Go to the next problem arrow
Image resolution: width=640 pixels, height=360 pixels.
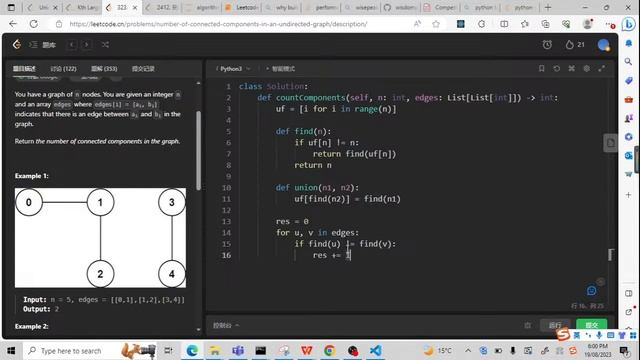(87, 44)
